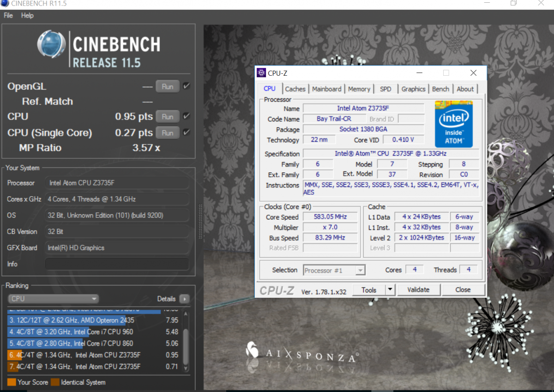Viewport: 554px width, 392px height.
Task: Select ranking row Atom Z3735F scoring 0.71
Action: click(x=93, y=367)
